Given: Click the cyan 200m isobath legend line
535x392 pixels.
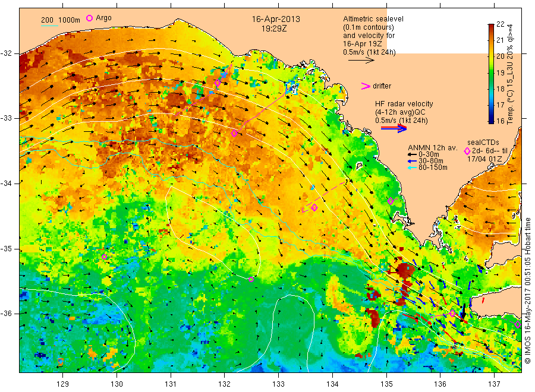Looking at the screenshot, I should coord(49,25).
